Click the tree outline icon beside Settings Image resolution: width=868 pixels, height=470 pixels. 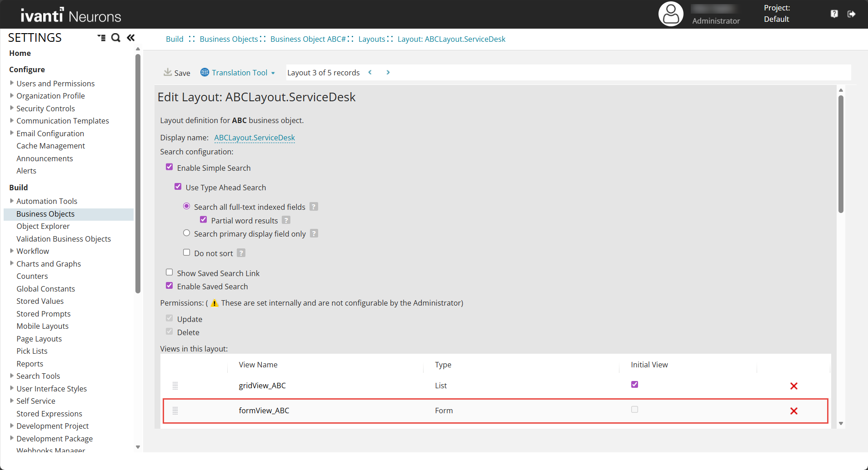(101, 38)
